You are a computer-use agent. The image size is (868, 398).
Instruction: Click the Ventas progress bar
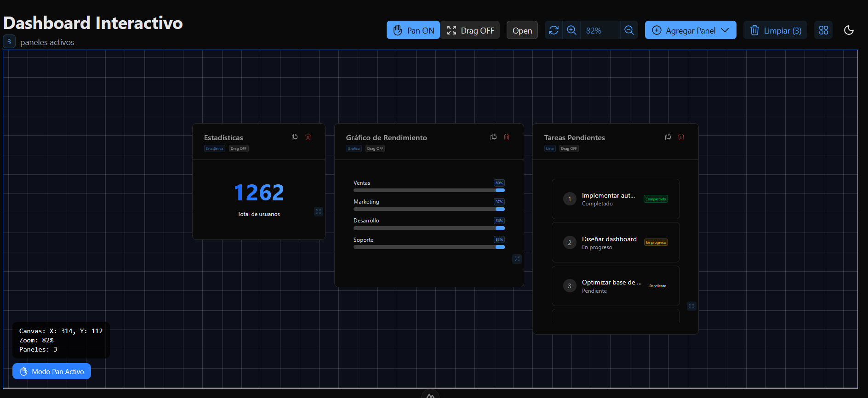coord(429,190)
